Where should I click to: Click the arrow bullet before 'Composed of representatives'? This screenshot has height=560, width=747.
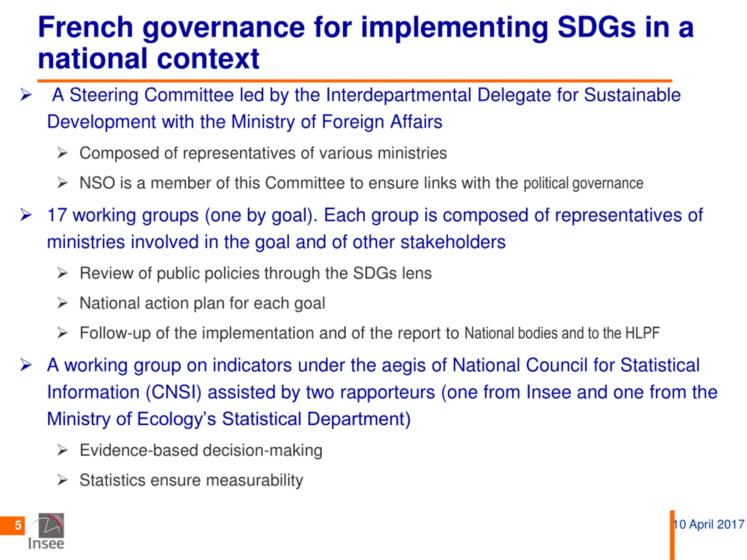pos(62,153)
